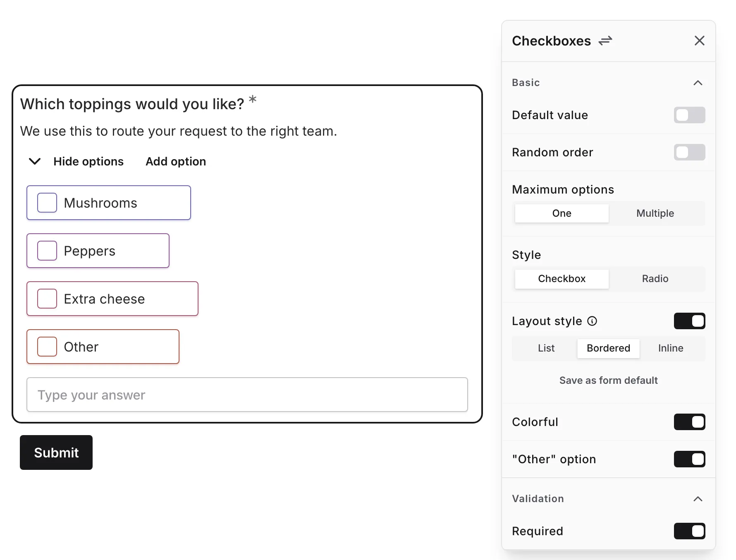
Task: Click the question title 'Which toppings would you like?'
Action: point(132,104)
